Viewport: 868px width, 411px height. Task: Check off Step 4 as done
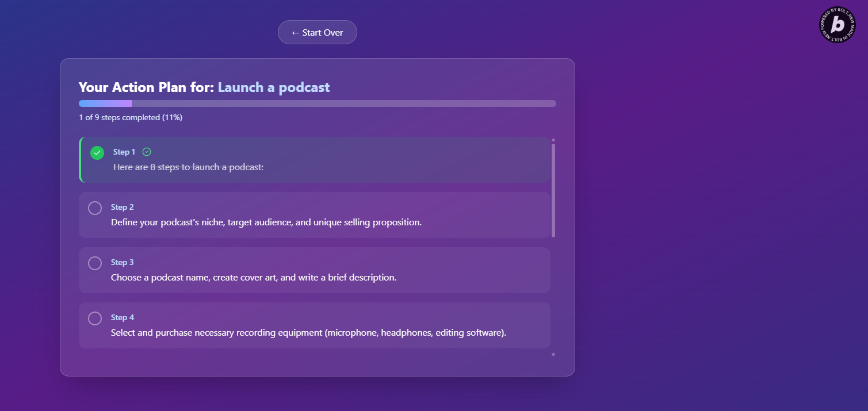[x=95, y=318]
